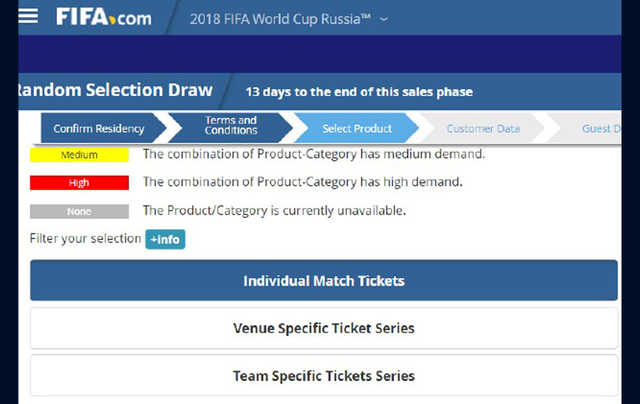
Task: Click the dropdown chevron beside World Cup Russia
Action: (x=384, y=19)
